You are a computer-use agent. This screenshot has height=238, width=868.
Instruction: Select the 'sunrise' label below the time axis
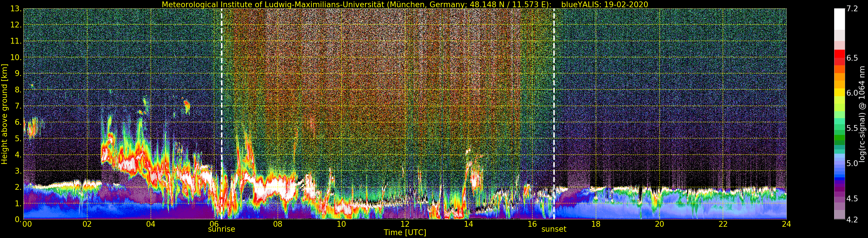click(221, 229)
